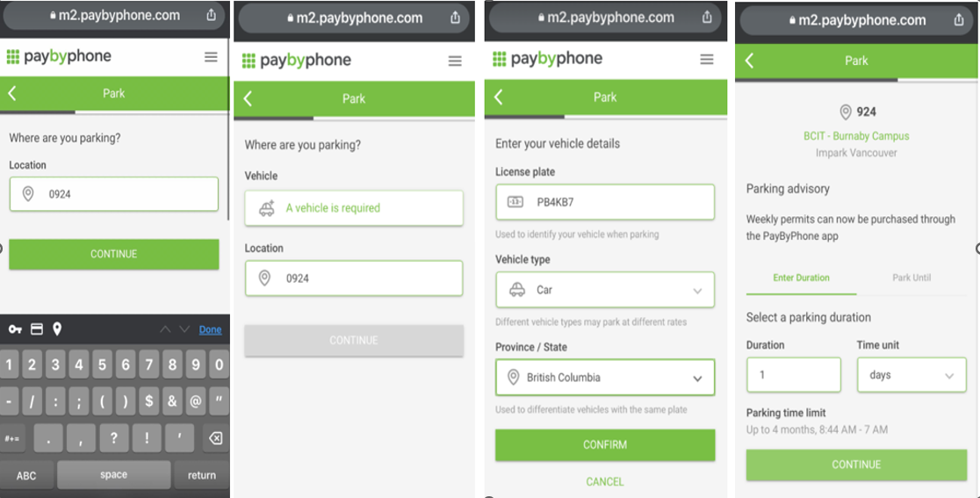Switch to the Park Until tab
The height and width of the screenshot is (498, 980).
(912, 278)
